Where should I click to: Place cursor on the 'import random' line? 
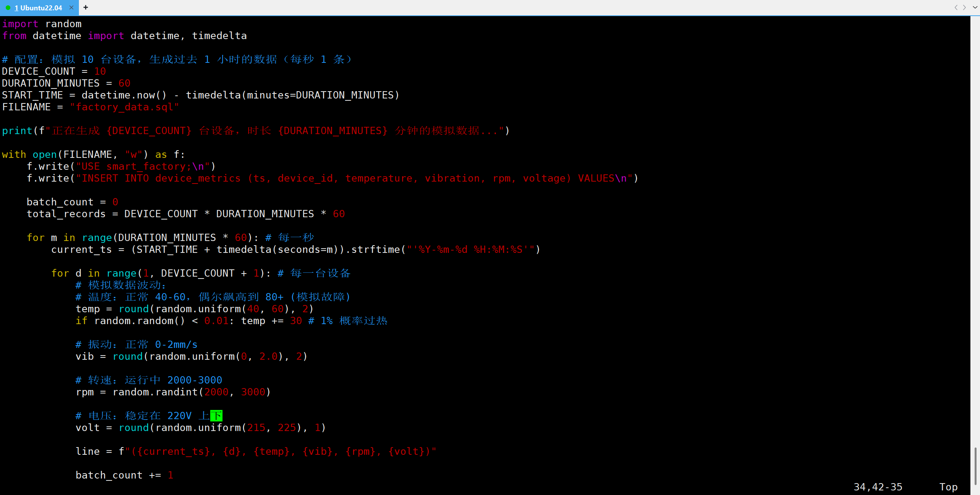point(42,24)
